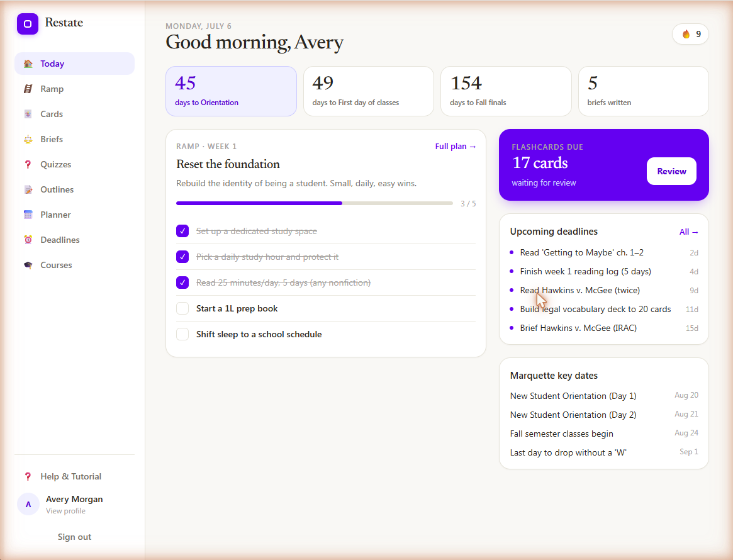Click the calendar icon beside Planner
The width and height of the screenshot is (733, 560).
coord(28,215)
